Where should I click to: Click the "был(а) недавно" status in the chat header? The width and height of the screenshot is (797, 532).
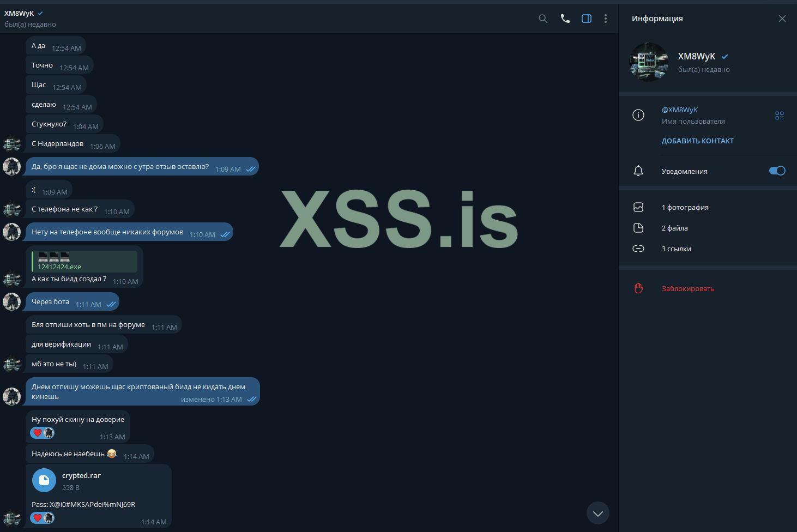(30, 25)
